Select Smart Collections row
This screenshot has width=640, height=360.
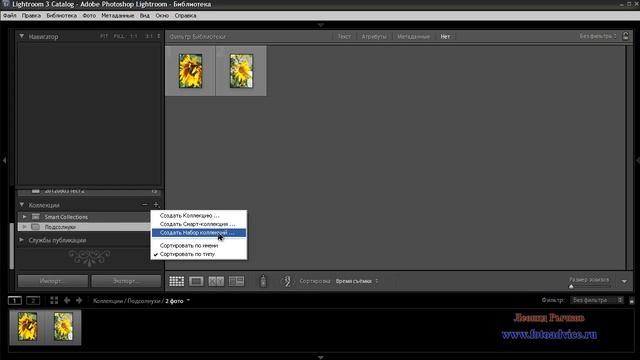pos(84,217)
